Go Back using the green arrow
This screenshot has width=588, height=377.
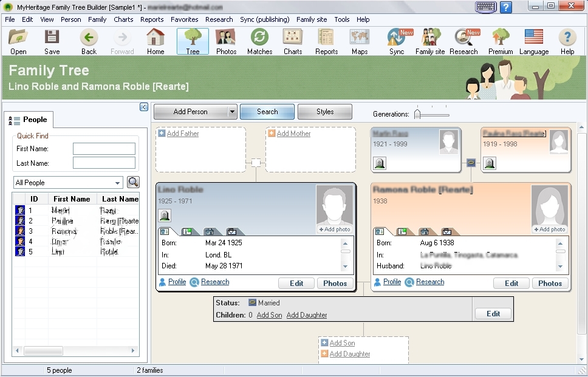(89, 42)
